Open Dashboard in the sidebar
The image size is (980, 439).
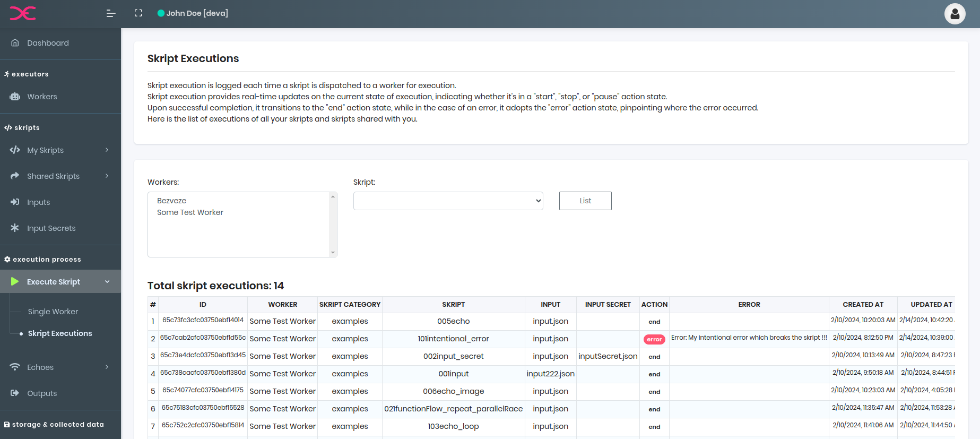coord(48,43)
